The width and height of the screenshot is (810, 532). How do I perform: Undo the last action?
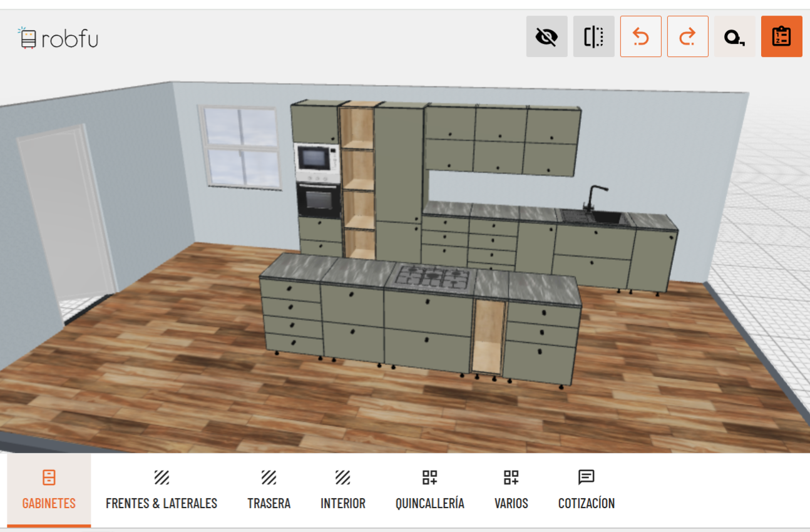tap(640, 37)
